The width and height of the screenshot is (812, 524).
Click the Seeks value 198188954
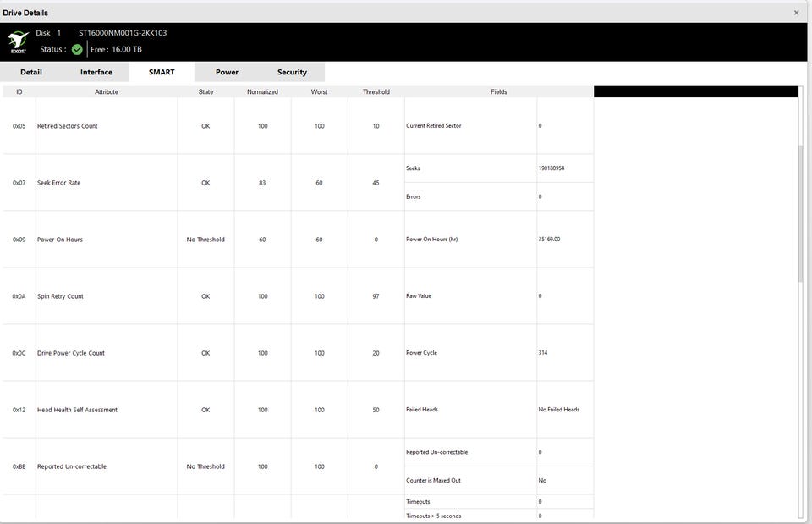pos(551,168)
